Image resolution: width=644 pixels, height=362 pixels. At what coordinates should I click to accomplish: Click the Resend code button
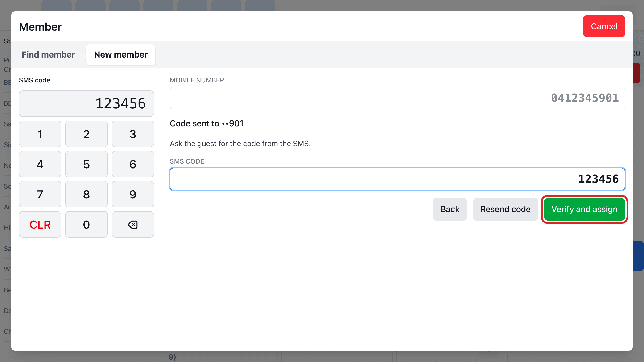[505, 209]
